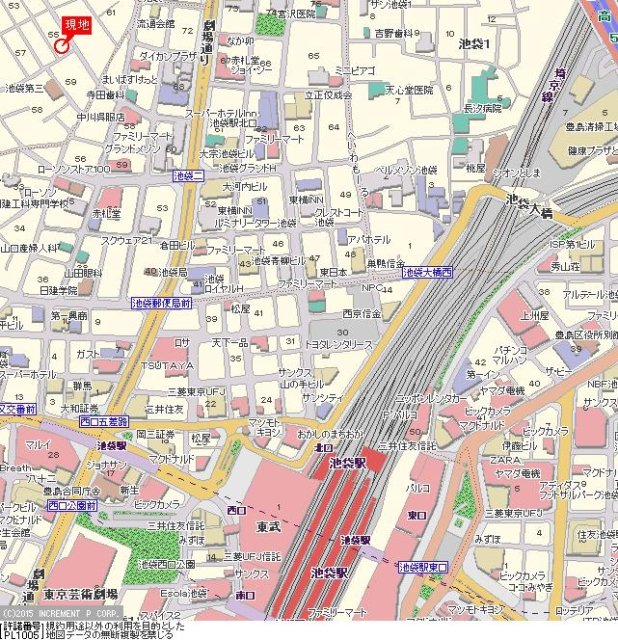Click the 長汐病院 hospital label
This screenshot has height=640, width=618.
pos(483,107)
